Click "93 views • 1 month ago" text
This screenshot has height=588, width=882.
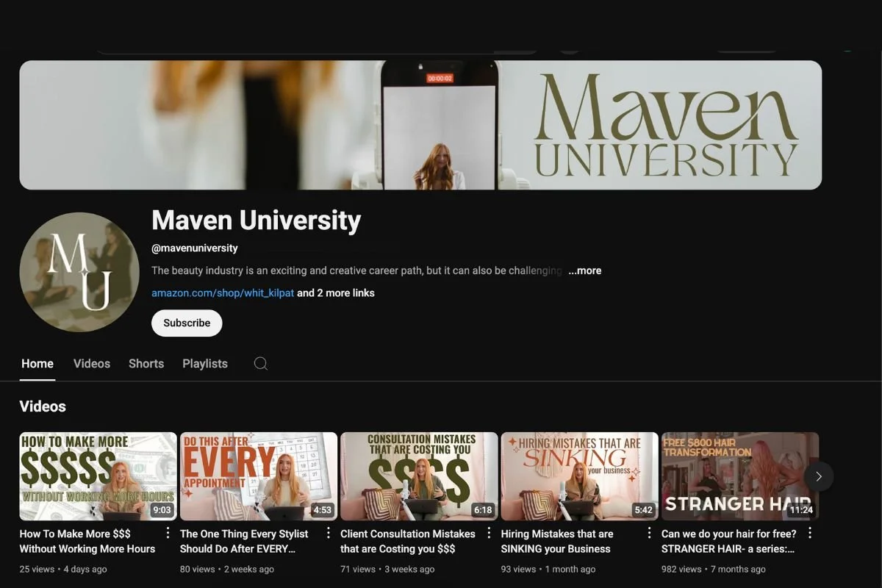pyautogui.click(x=548, y=569)
